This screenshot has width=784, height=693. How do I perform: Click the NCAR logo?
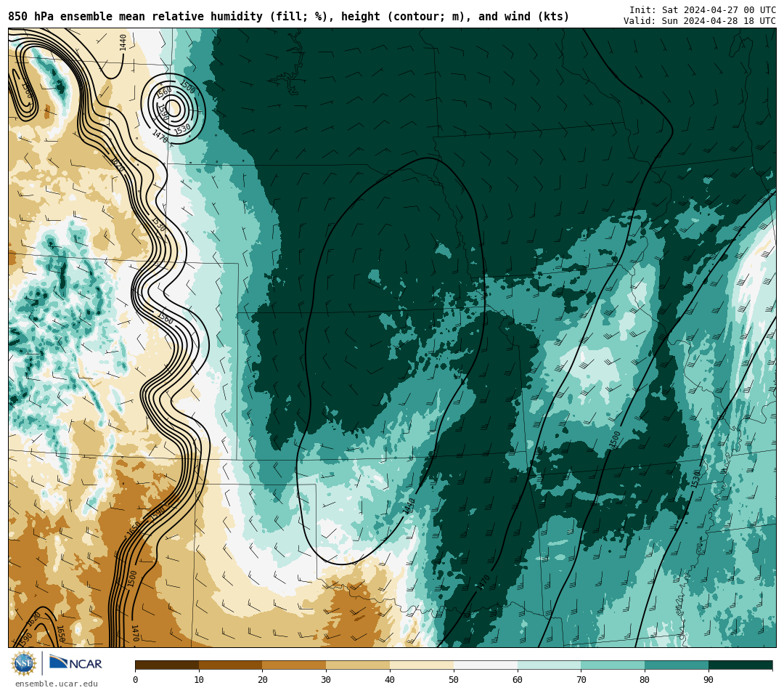pyautogui.click(x=75, y=663)
